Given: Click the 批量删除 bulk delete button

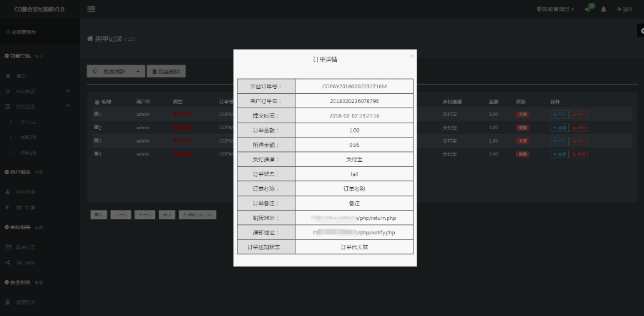Looking at the screenshot, I should (x=166, y=71).
